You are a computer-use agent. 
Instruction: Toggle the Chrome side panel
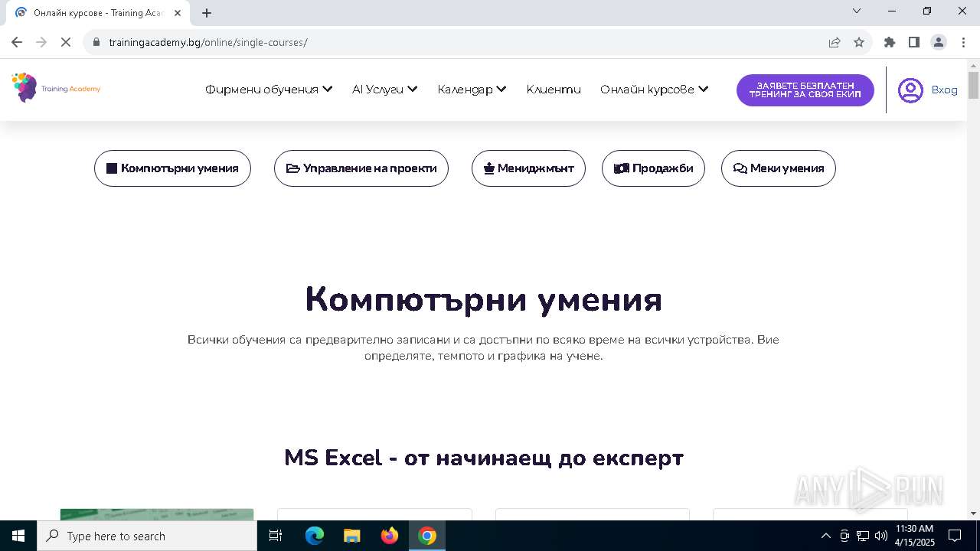913,42
